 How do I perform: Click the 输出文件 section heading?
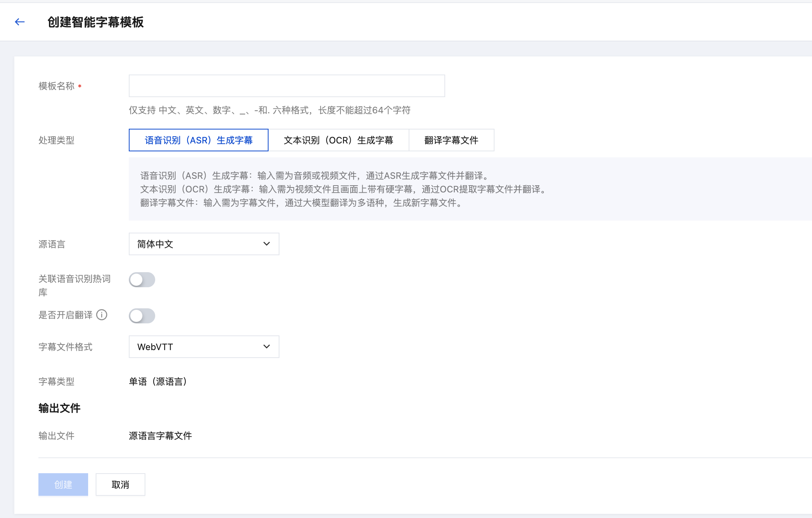[60, 408]
